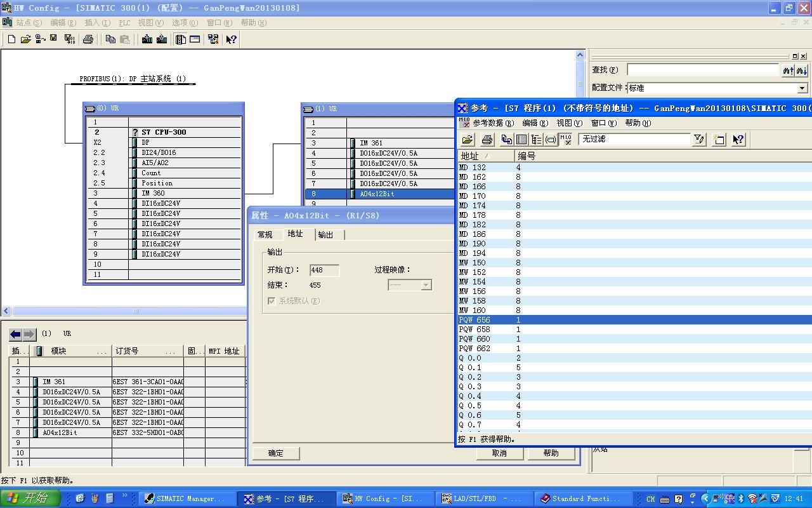Click the context Help arrow icon in HW Config

pos(231,39)
